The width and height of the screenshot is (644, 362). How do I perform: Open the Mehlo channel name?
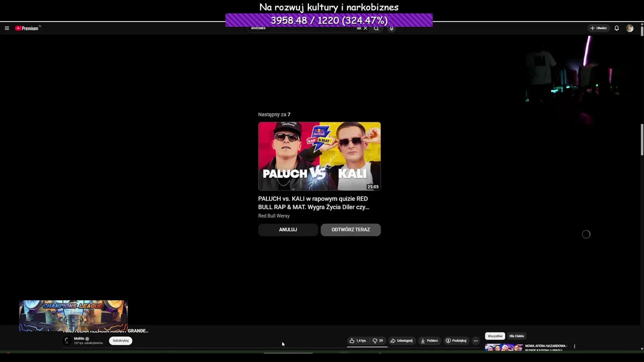click(79, 338)
